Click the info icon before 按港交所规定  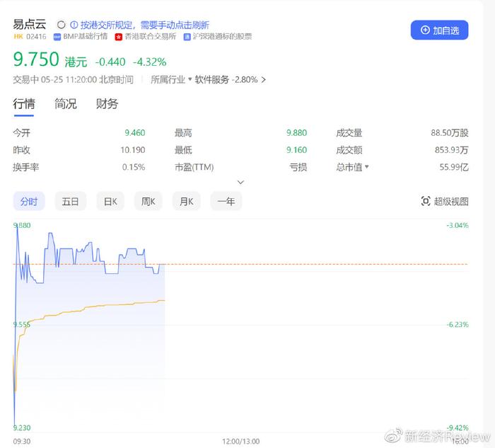click(74, 25)
